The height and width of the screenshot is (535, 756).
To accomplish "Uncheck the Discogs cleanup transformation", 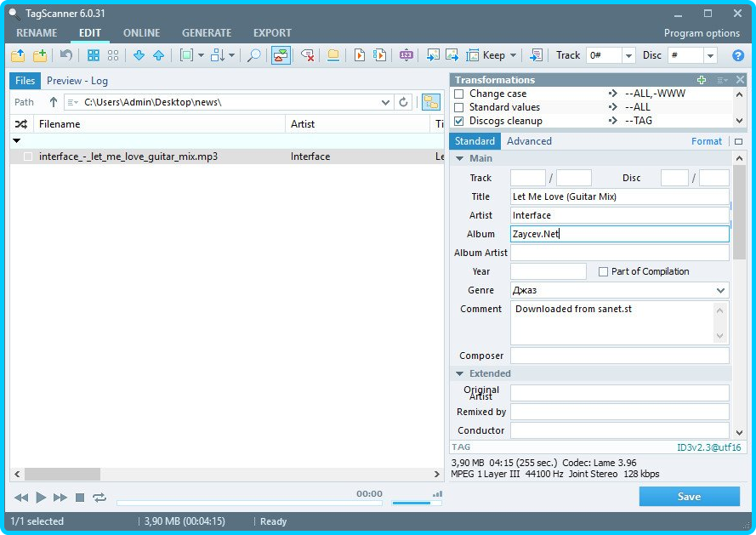I will point(459,121).
